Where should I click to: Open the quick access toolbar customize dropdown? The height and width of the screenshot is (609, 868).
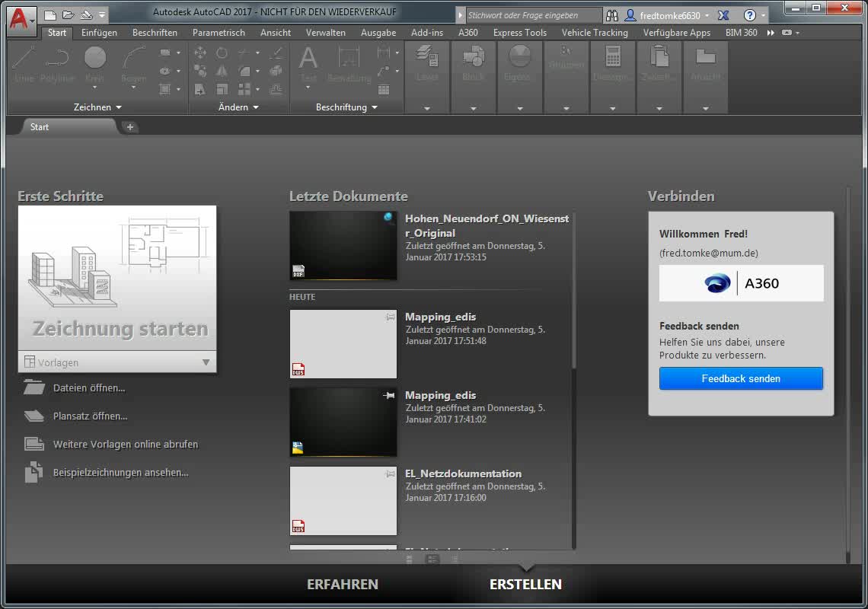[x=102, y=15]
